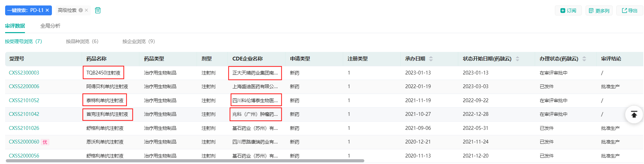The height and width of the screenshot is (164, 644).
Task: Open acceptance number CXSS2101026
Action: tap(24, 128)
